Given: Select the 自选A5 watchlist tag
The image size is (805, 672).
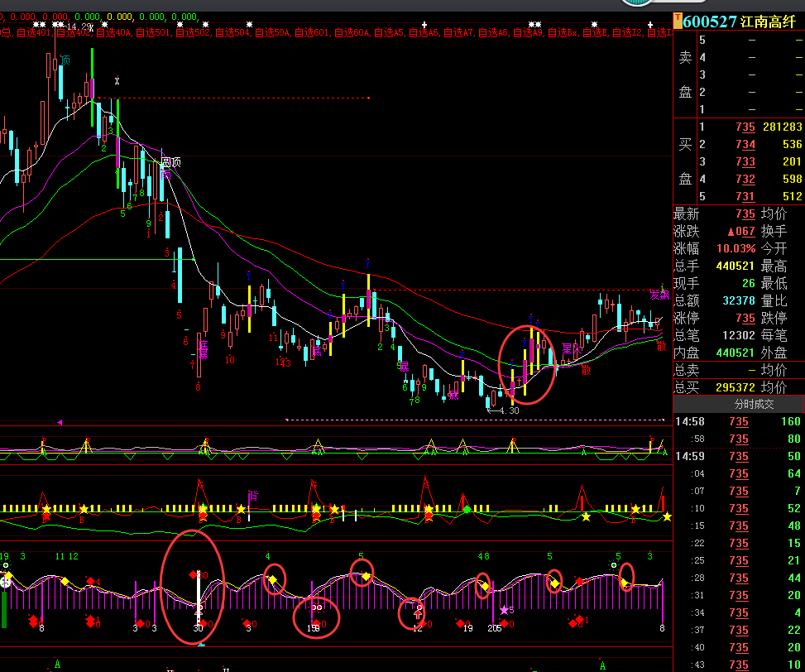Looking at the screenshot, I should 389,33.
